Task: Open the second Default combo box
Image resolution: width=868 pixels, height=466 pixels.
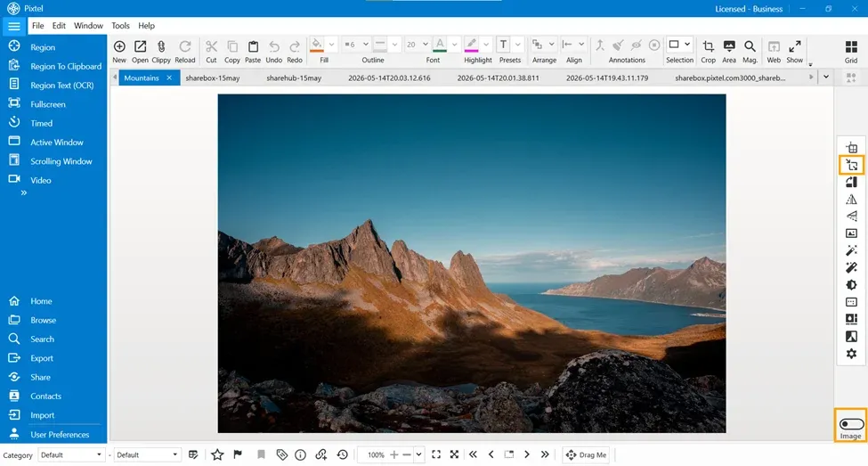Action: tap(147, 455)
